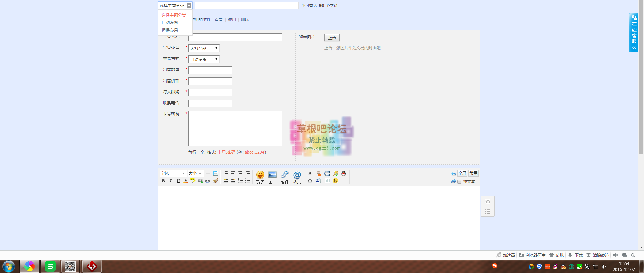
Task: Open browser 皮肤 skin settings
Action: coord(557,255)
